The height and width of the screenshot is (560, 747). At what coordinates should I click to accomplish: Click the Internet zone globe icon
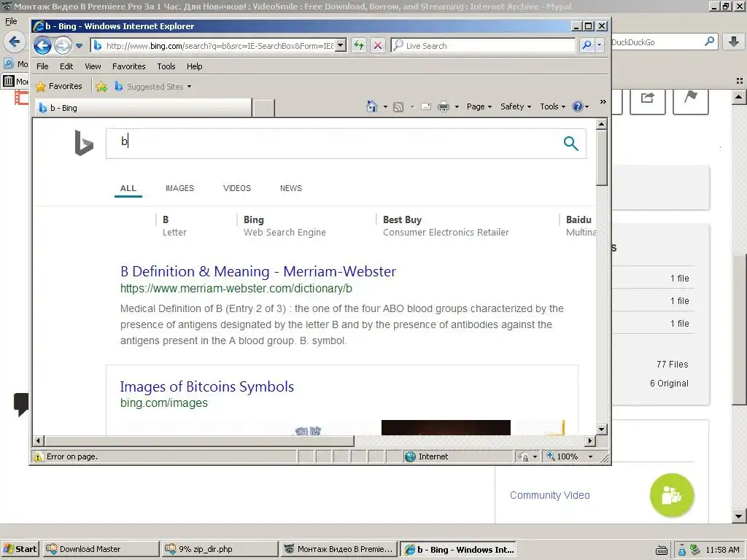pyautogui.click(x=410, y=456)
